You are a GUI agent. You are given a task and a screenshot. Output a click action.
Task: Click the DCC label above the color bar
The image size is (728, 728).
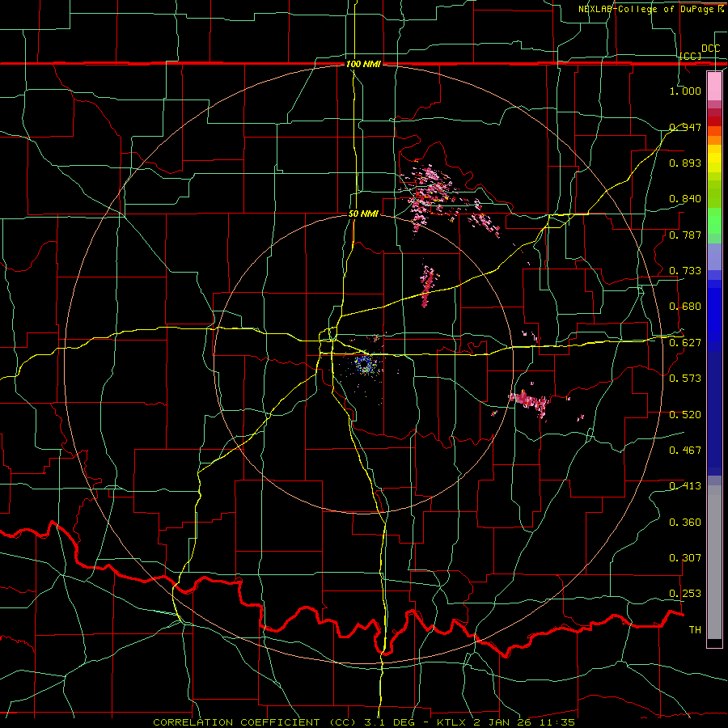point(710,49)
